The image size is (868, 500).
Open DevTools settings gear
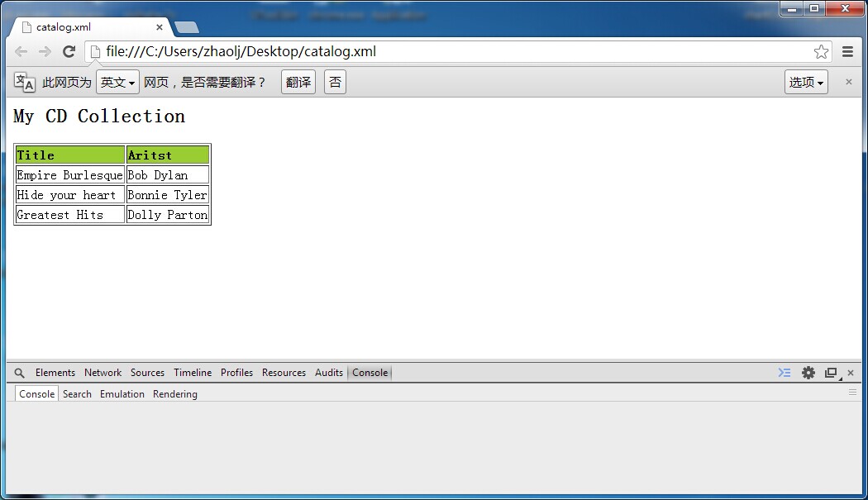click(808, 373)
